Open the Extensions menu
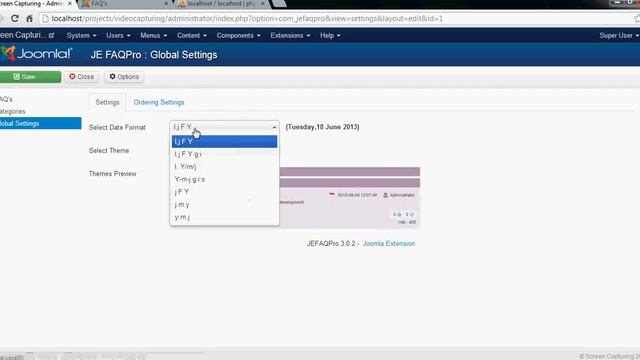The height and width of the screenshot is (360, 640). (x=290, y=36)
